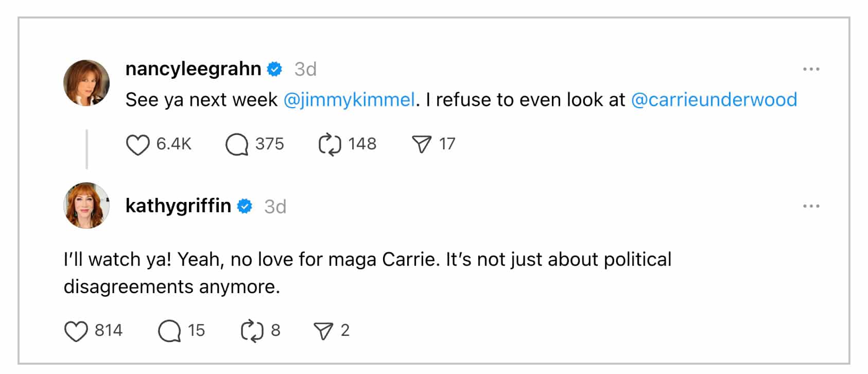Share kathygriffin's reply via send icon

pyautogui.click(x=323, y=331)
